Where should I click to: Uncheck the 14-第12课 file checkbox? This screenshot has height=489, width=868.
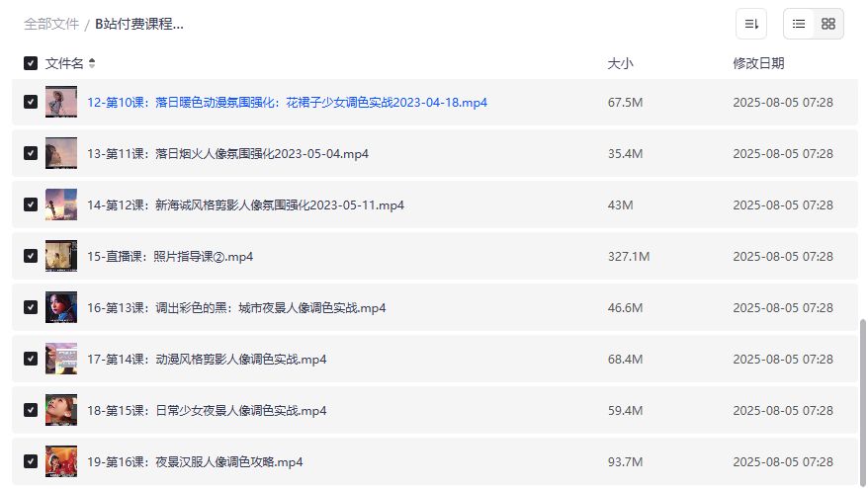(31, 204)
